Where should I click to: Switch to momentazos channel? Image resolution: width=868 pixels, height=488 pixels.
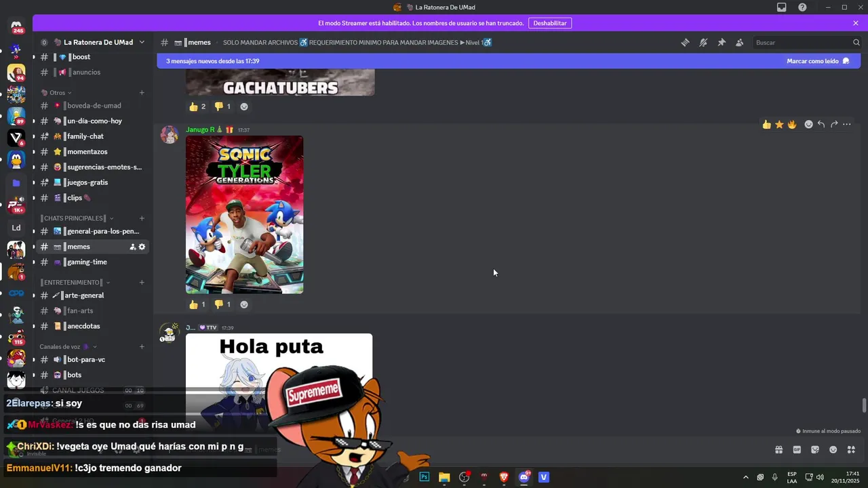93,152
